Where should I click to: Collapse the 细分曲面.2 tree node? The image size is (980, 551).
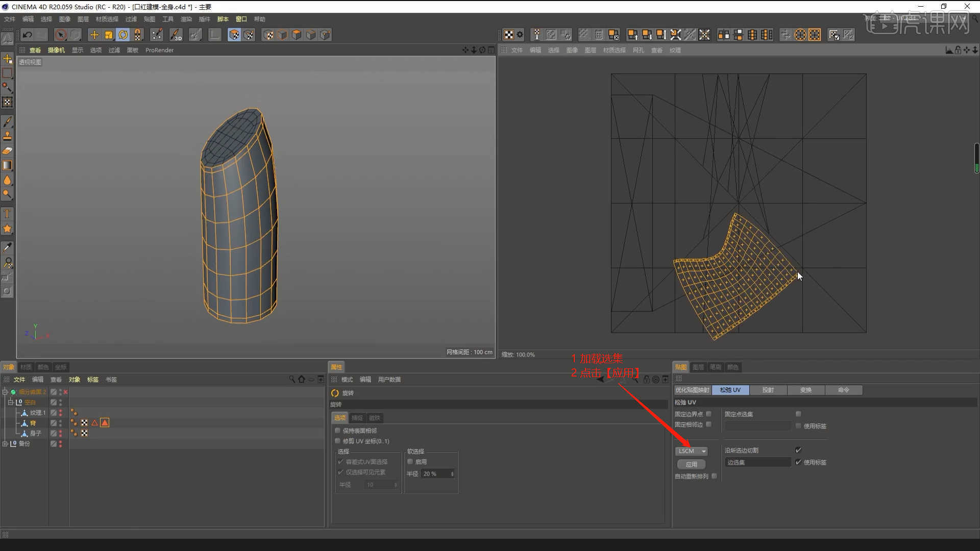click(5, 392)
